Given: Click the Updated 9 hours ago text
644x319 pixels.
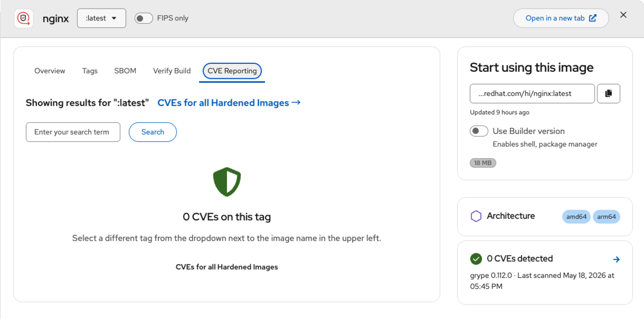Looking at the screenshot, I should [x=500, y=113].
